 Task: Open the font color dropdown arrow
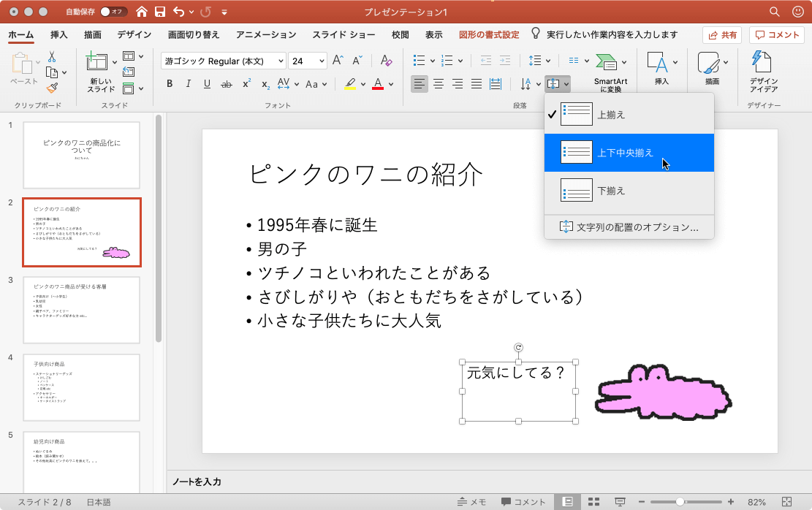tap(391, 84)
